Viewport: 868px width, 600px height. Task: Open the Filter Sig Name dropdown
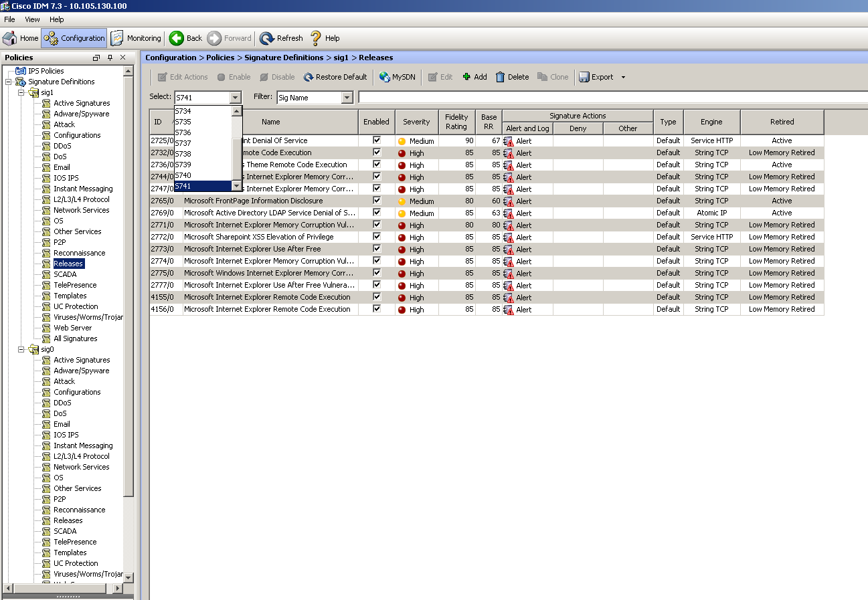[x=347, y=98]
